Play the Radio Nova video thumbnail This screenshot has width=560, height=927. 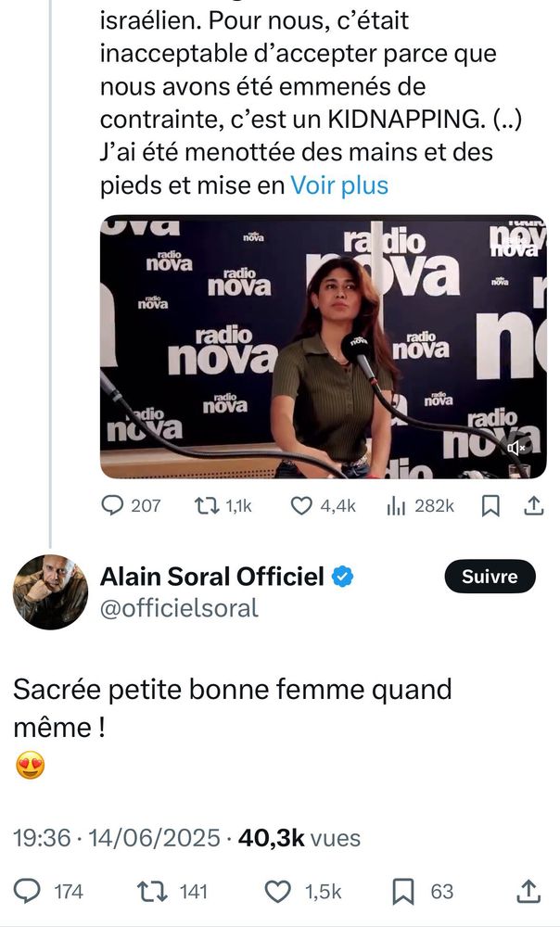323,347
